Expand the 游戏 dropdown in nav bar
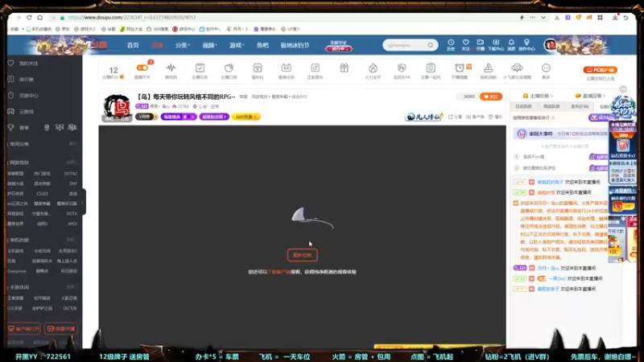The width and height of the screenshot is (644, 362). pos(237,45)
